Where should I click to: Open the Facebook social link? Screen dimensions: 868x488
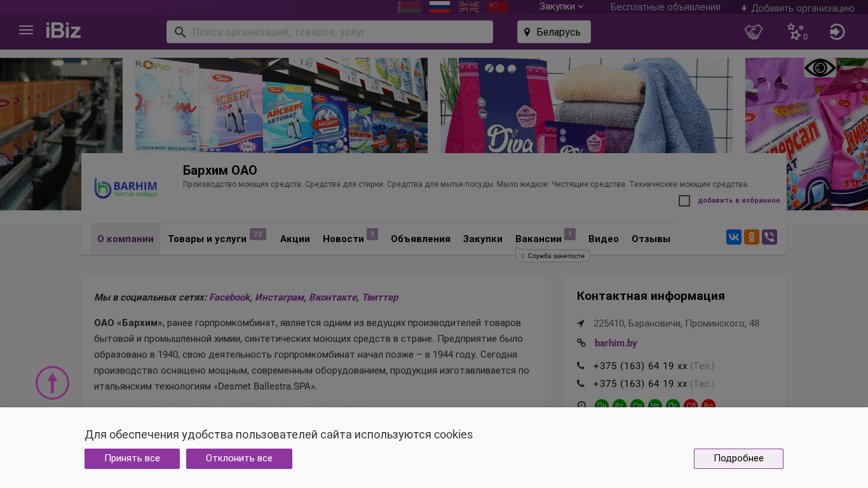pos(229,297)
